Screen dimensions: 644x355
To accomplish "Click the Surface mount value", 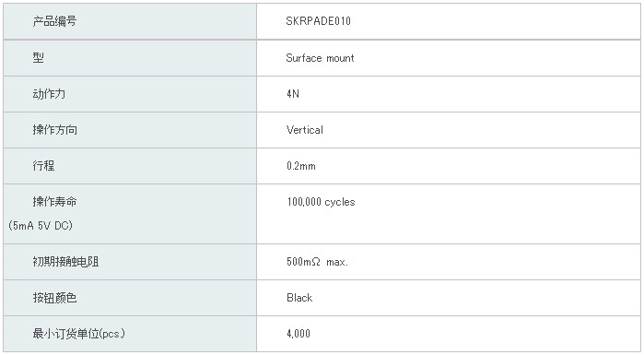I will [320, 58].
